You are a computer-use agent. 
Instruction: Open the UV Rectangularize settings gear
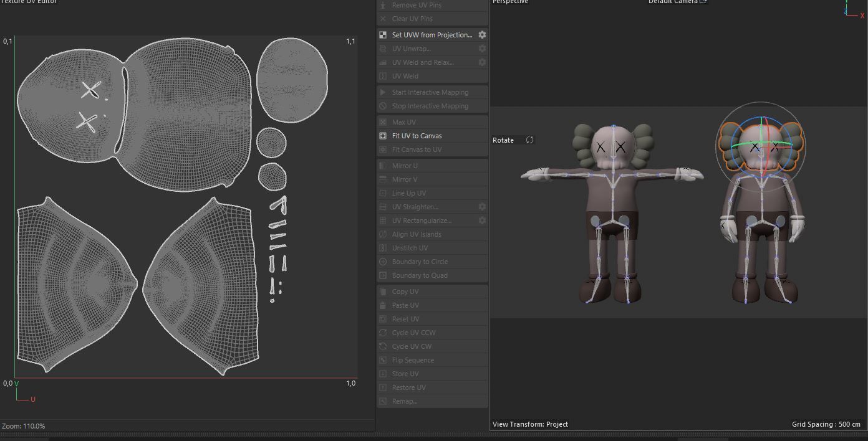pos(482,220)
